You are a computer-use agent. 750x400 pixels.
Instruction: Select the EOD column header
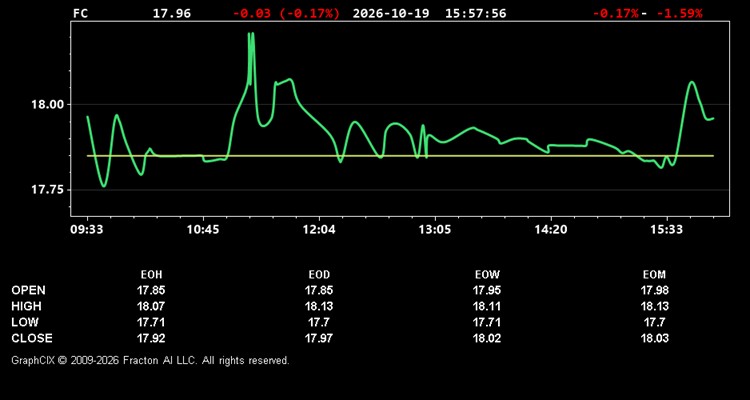(x=319, y=275)
